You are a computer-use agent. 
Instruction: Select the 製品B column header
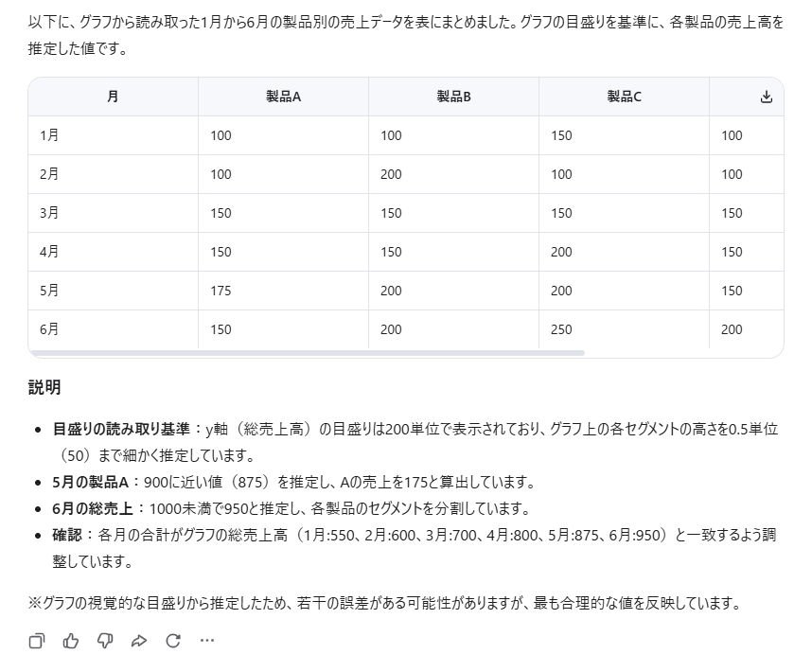pos(453,97)
